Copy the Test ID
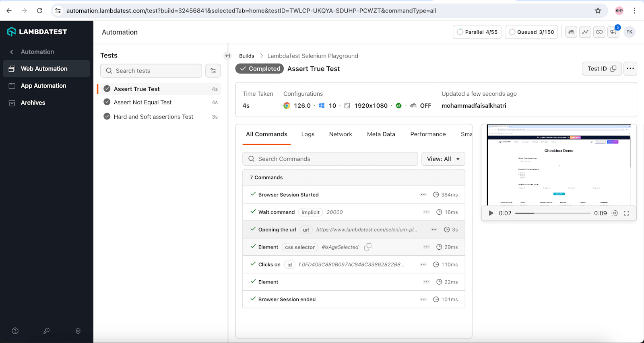This screenshot has height=343, width=644. coord(602,69)
